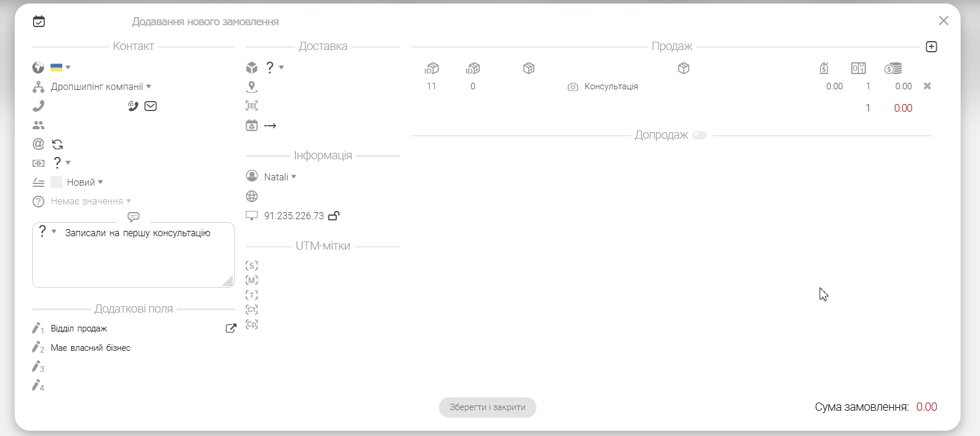The width and height of the screenshot is (980, 436).
Task: Click the barcode tracking number icon
Action: 251,106
